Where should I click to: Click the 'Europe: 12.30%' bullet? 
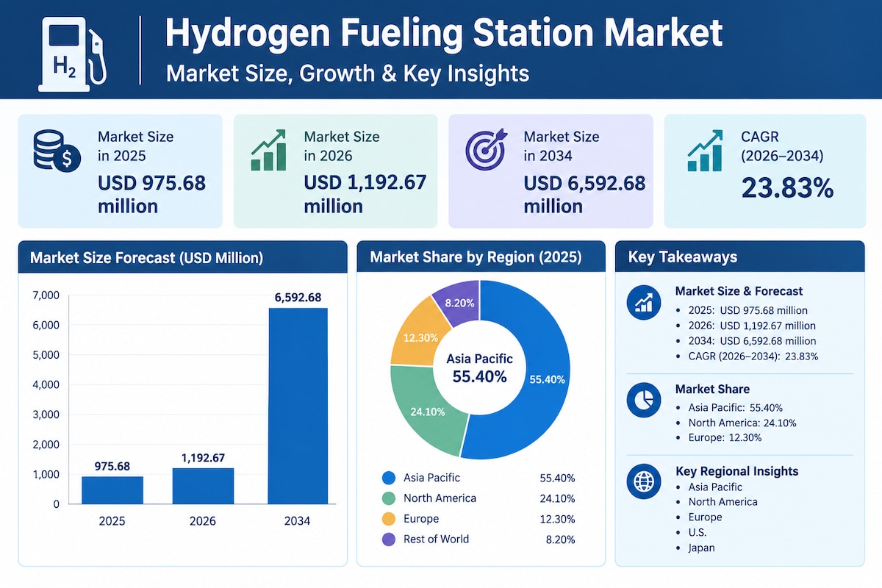pyautogui.click(x=725, y=438)
